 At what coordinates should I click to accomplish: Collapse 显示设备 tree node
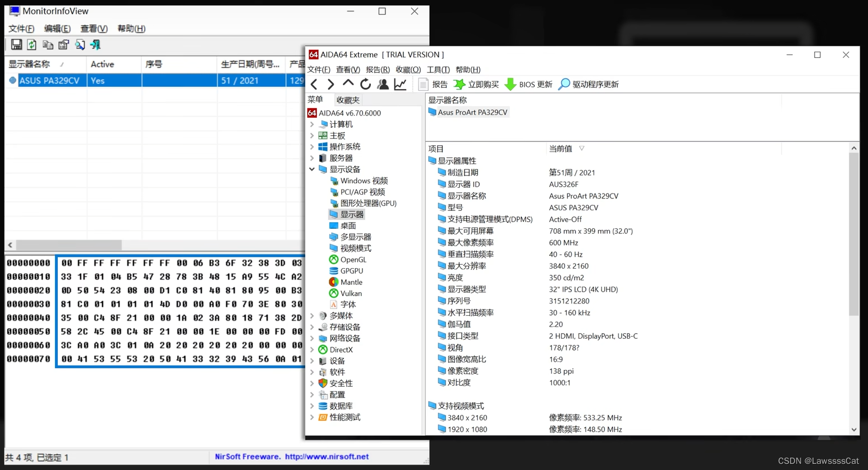click(313, 169)
